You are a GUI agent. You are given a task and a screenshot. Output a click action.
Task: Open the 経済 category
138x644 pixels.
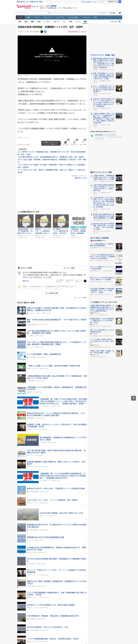(39, 21)
